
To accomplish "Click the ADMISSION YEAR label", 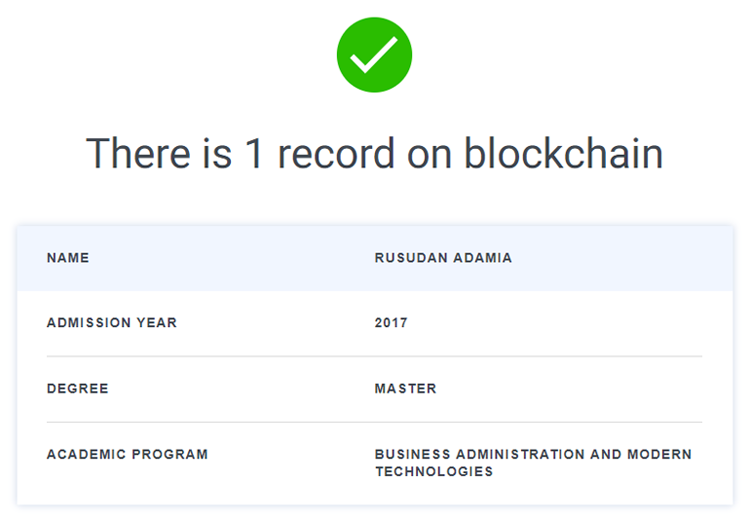I will [112, 323].
